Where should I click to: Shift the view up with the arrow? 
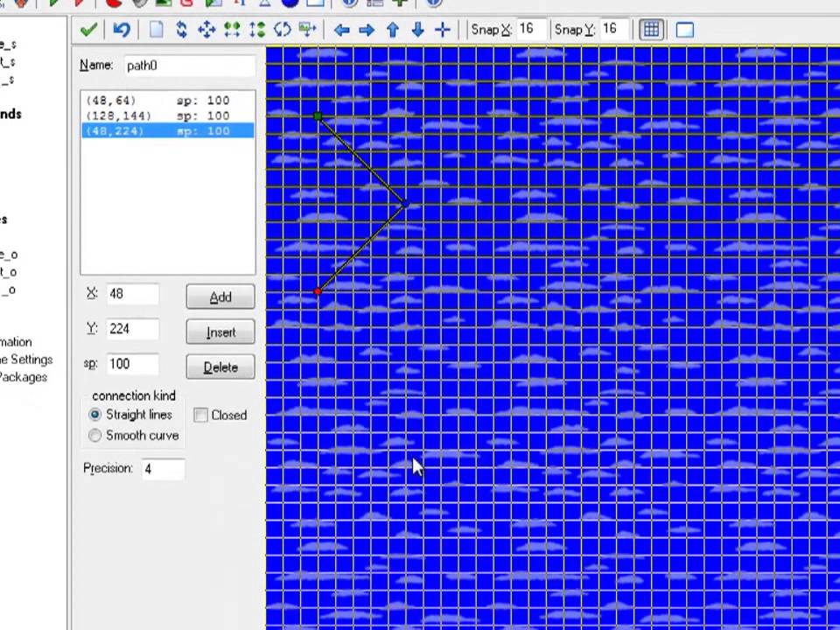393,30
